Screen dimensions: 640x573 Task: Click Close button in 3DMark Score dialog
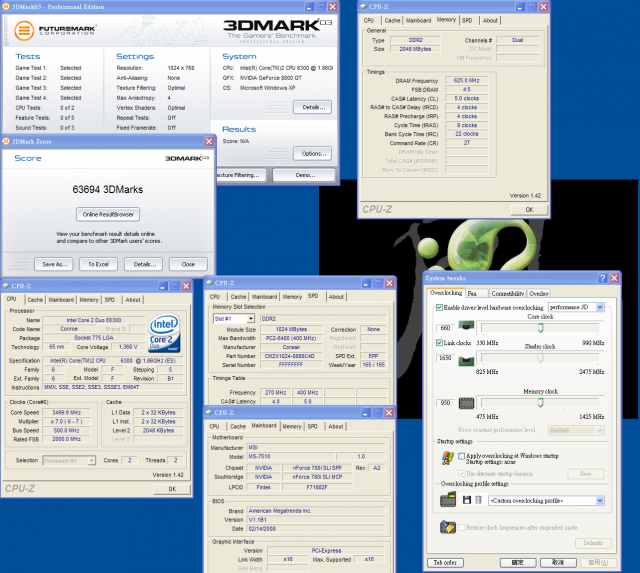(x=188, y=264)
